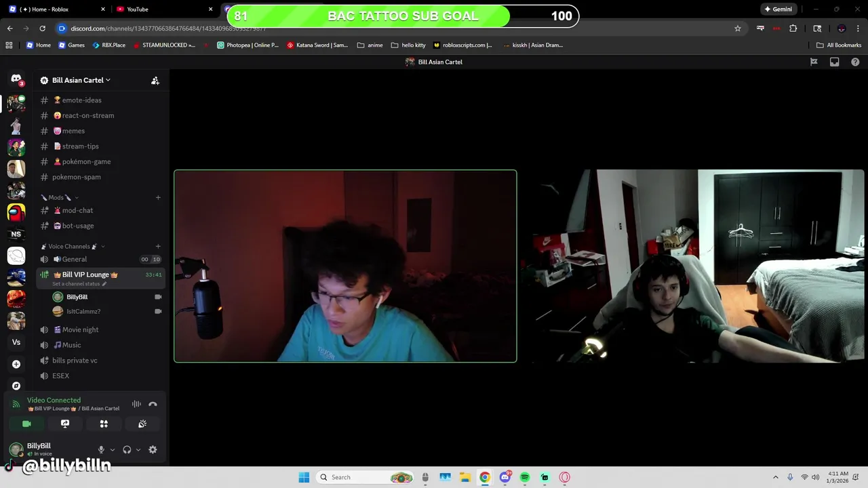This screenshot has width=868, height=488.
Task: Open the RBX.Place bookmark
Action: click(x=108, y=45)
